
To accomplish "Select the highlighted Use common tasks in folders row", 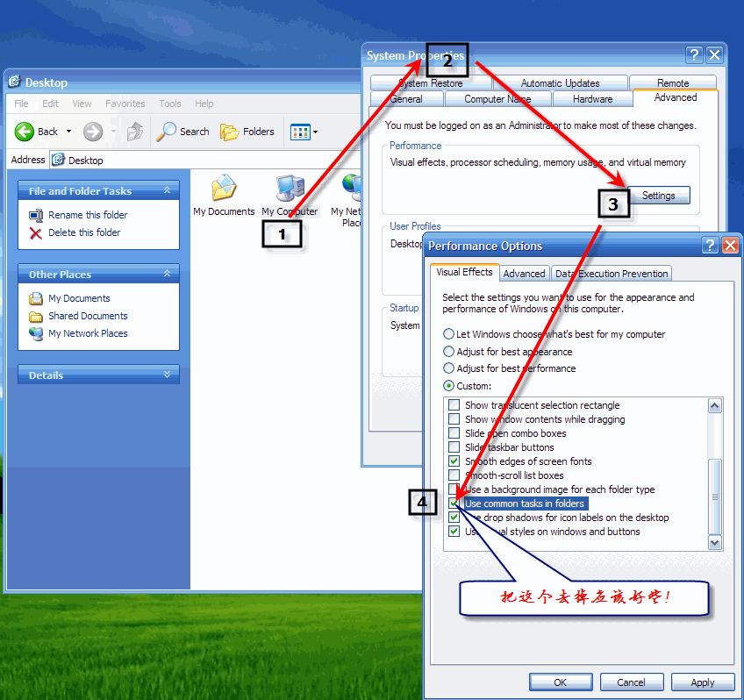I will (x=525, y=504).
